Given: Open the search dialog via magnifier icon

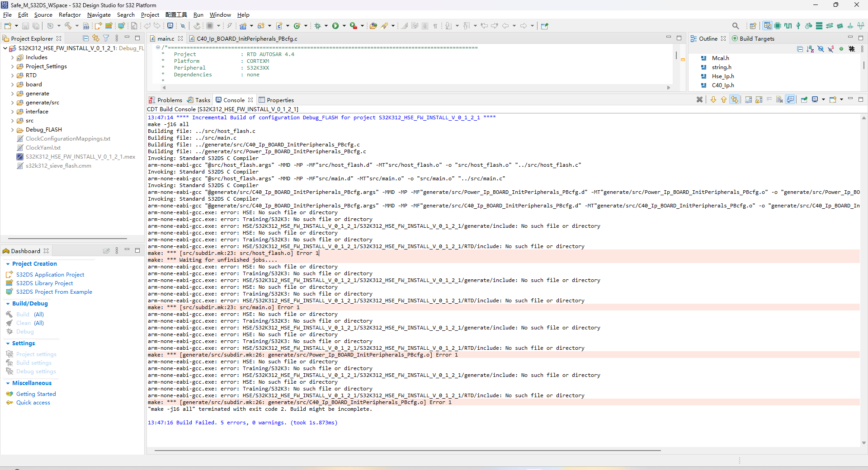Looking at the screenshot, I should tap(736, 26).
